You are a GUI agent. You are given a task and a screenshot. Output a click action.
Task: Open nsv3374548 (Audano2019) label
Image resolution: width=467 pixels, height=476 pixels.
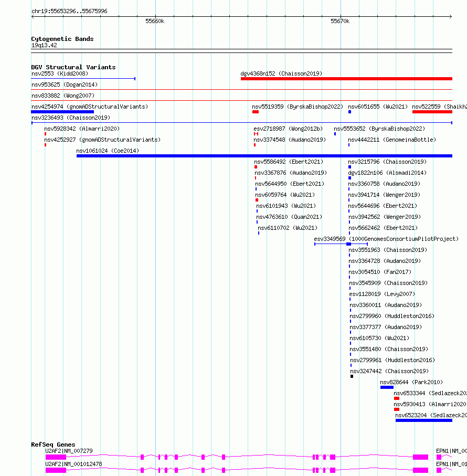pyautogui.click(x=290, y=140)
